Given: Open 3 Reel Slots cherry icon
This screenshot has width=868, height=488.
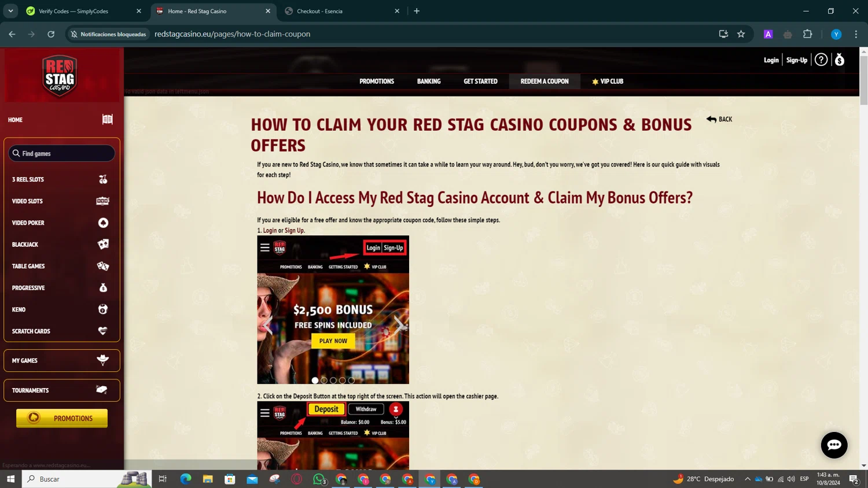Looking at the screenshot, I should 103,179.
